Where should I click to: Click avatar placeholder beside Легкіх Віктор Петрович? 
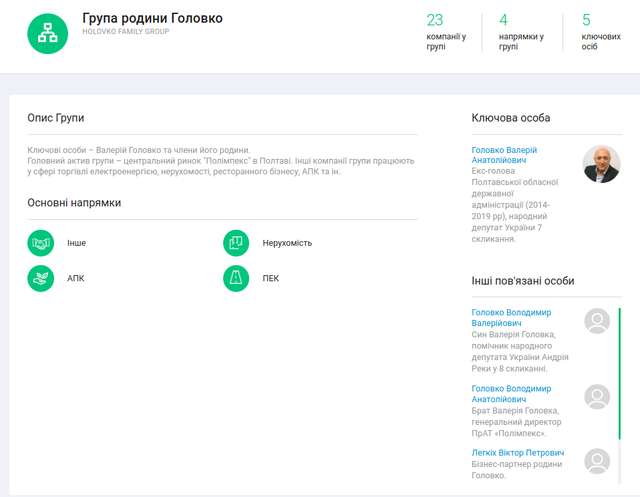(597, 461)
